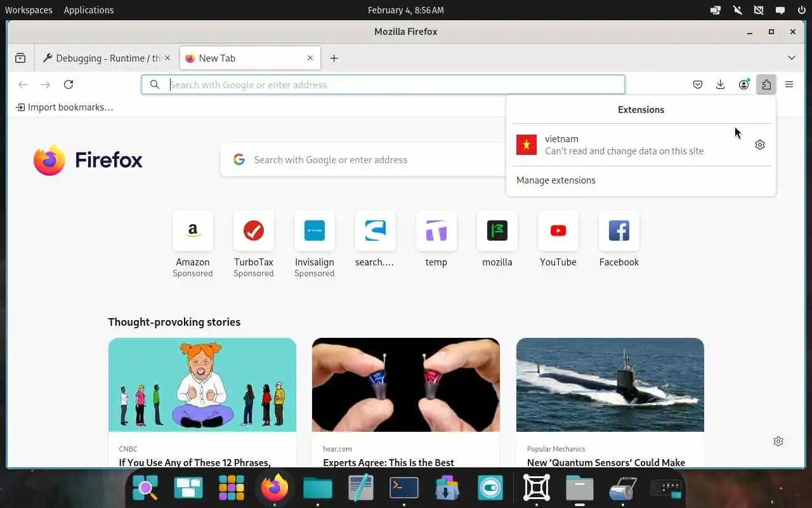Go forward one page
Screen dimensions: 812x508
(46, 84)
